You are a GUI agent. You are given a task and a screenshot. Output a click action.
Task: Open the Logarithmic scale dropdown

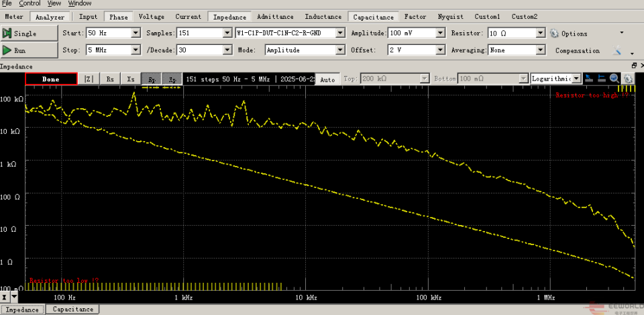coord(577,79)
